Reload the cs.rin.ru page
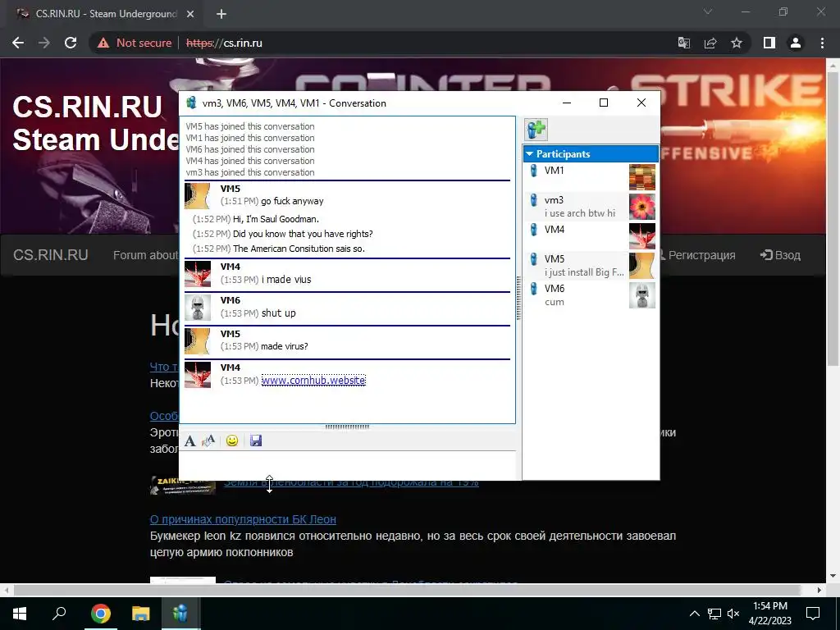Screen dimensions: 840x630 coord(71,43)
